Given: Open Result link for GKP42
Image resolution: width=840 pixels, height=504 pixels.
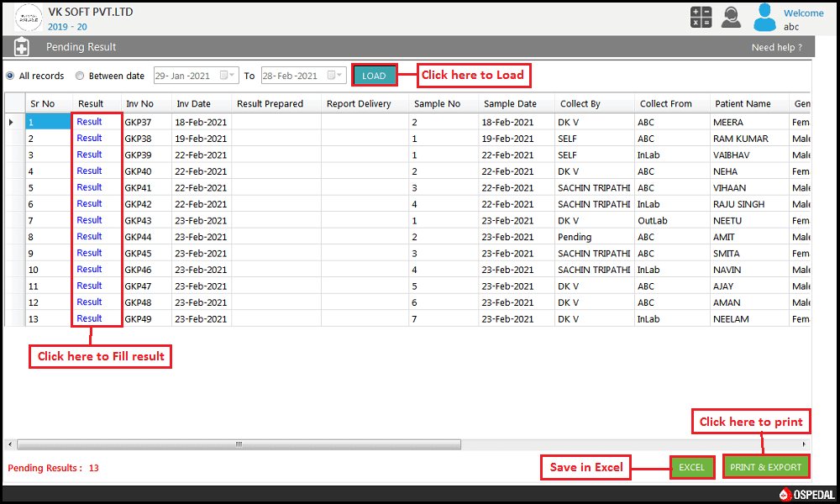Looking at the screenshot, I should pos(89,203).
